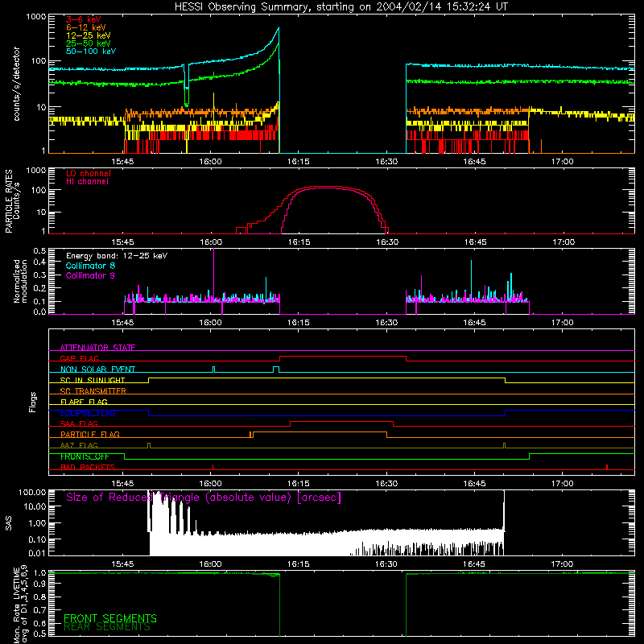This screenshot has width=644, height=644.
Task: Click the red BAD_PACKETS marker near 17:08
Action: click(607, 467)
